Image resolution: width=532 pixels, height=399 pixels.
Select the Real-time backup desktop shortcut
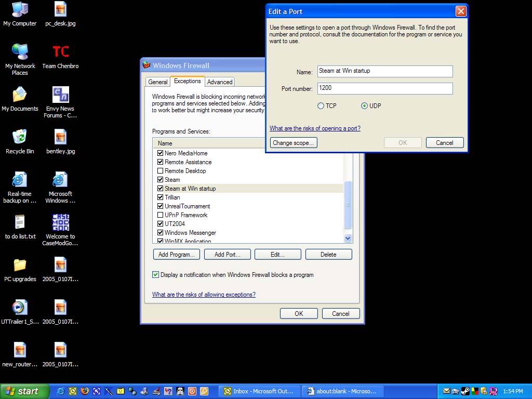click(x=20, y=188)
